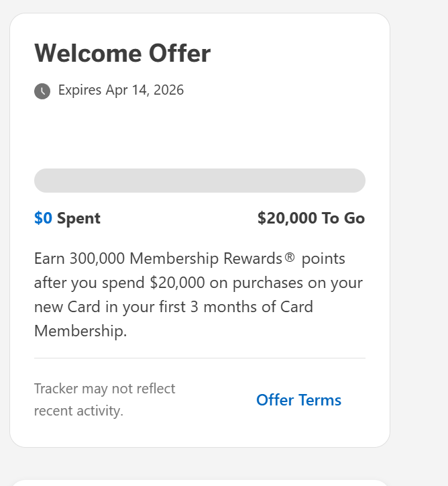
Task: Click the recent activity. text line
Action: [x=78, y=411]
